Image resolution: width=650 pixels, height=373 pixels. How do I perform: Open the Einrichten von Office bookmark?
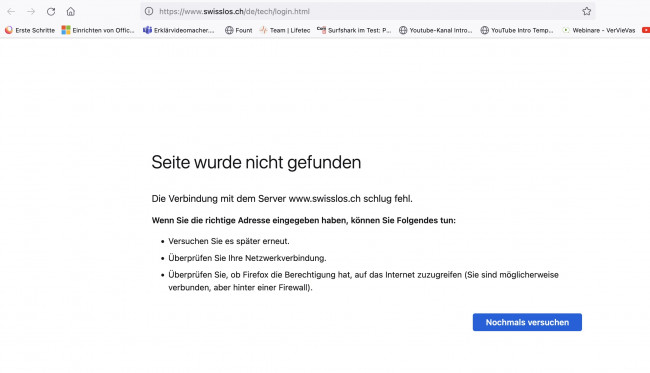point(98,30)
